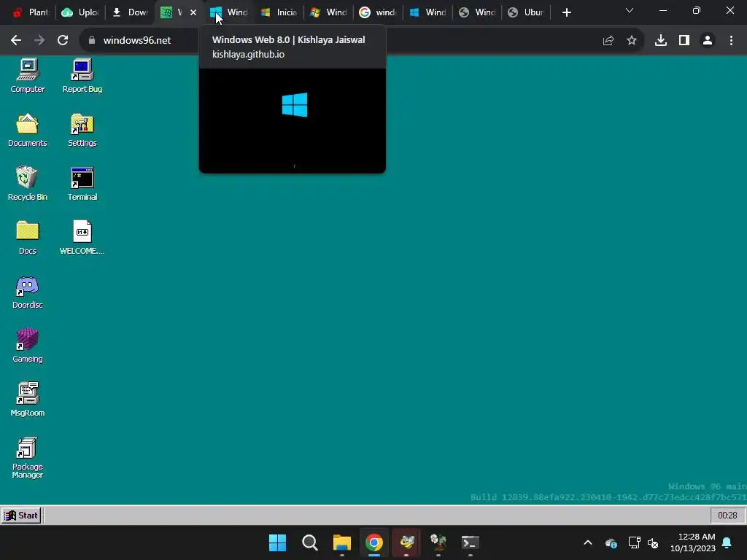Image resolution: width=747 pixels, height=560 pixels.
Task: Open the Gameing shortcut icon
Action: [x=28, y=345]
